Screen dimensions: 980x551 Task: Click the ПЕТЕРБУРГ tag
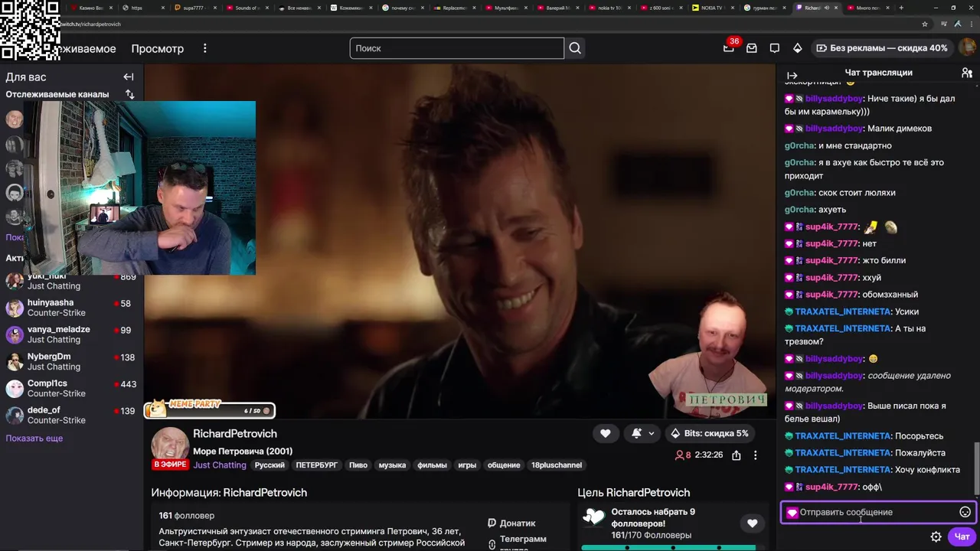[x=317, y=465]
